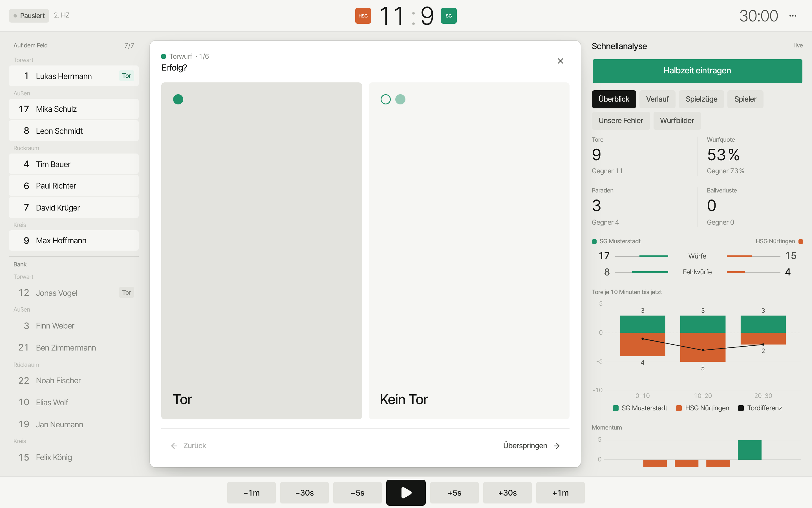The width and height of the screenshot is (812, 508).
Task: Show the Unsere Fehler tab
Action: tap(621, 121)
